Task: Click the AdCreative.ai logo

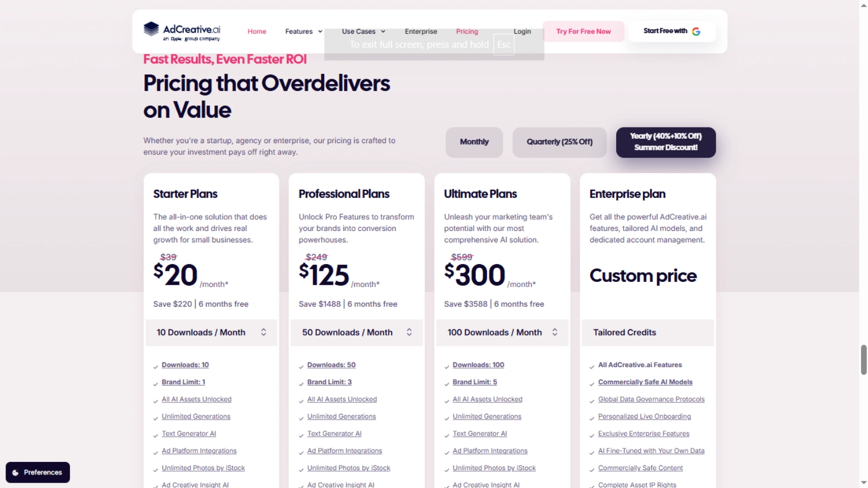Action: pos(182,31)
